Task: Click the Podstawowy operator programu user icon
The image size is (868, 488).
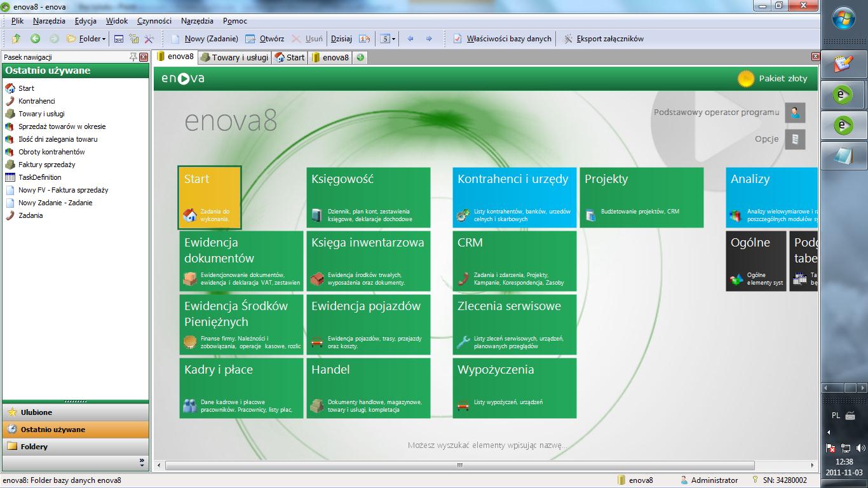Action: 795,112
